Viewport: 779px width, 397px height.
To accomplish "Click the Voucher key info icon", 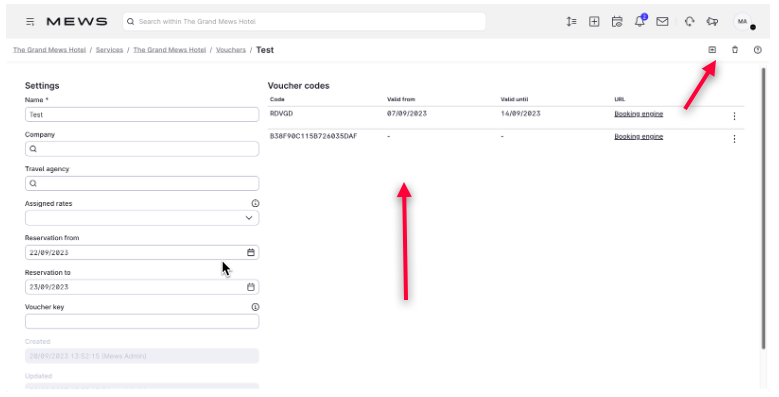I will tap(255, 307).
